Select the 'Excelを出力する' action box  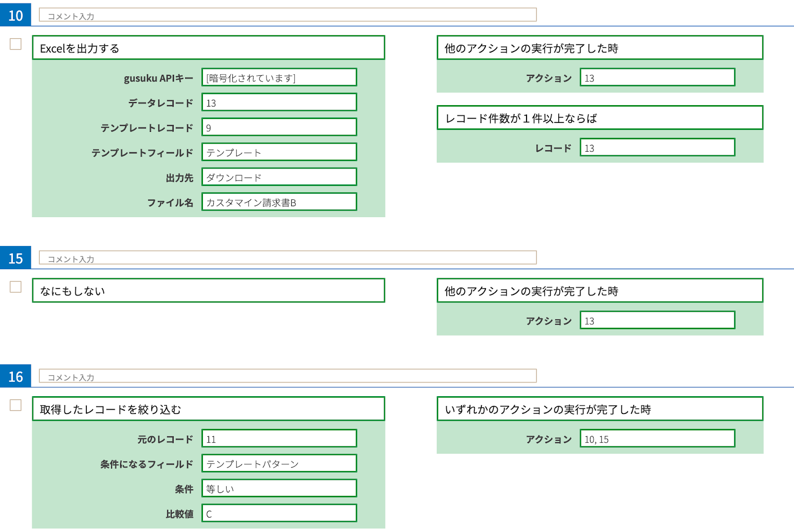tap(208, 48)
